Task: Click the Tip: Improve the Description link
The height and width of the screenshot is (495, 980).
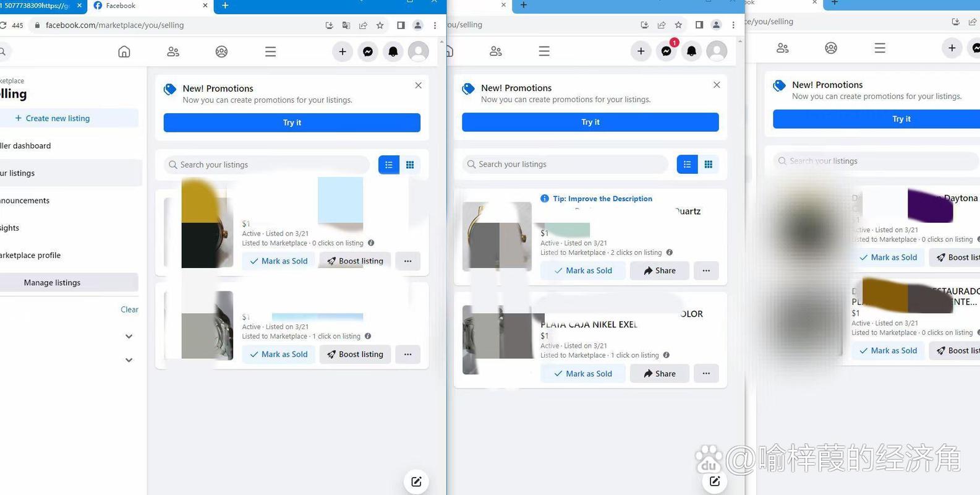Action: pos(602,199)
